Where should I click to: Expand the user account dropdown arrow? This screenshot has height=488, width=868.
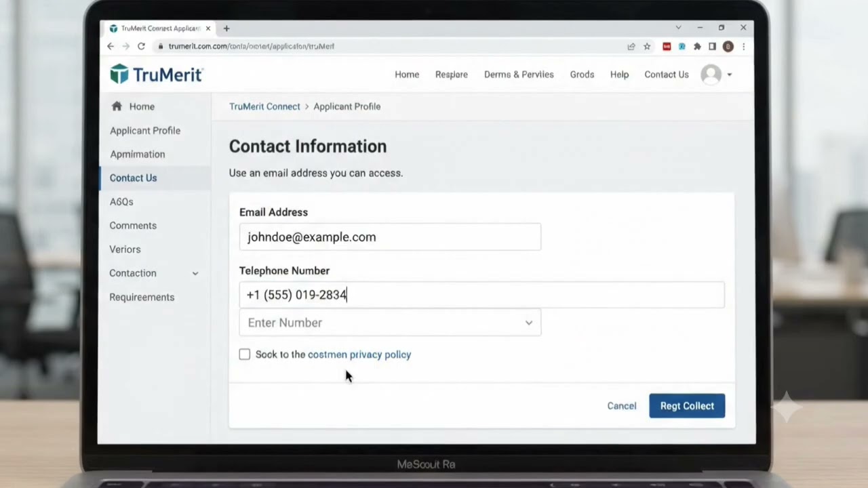pos(730,75)
